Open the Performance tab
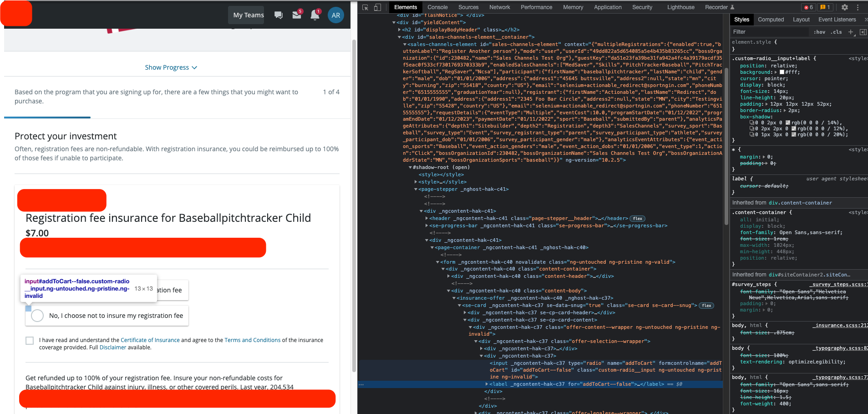The width and height of the screenshot is (868, 414). click(536, 7)
